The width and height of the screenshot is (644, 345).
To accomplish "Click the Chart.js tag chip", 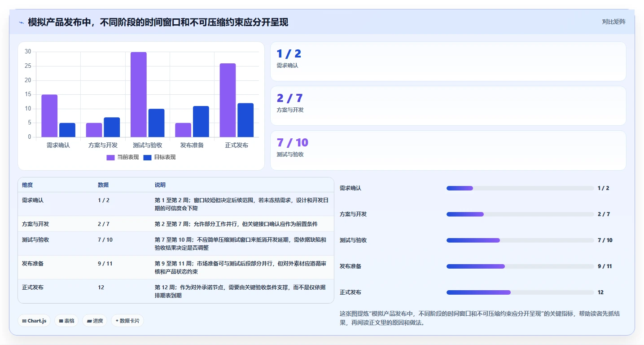I will [x=34, y=321].
